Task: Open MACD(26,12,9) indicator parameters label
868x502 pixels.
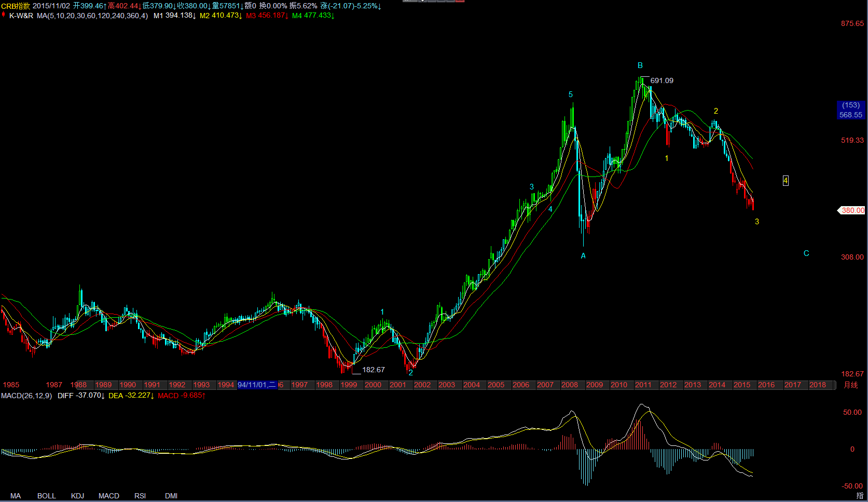Action: pyautogui.click(x=26, y=396)
